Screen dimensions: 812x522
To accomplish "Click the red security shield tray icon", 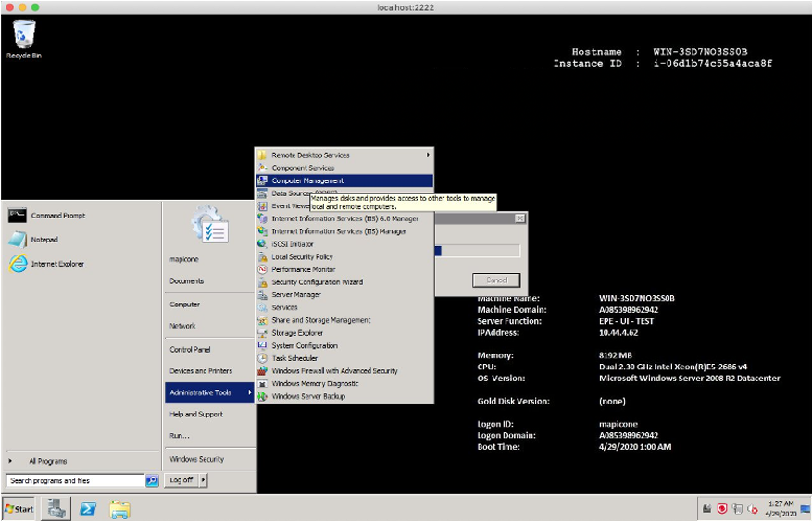I will (721, 508).
